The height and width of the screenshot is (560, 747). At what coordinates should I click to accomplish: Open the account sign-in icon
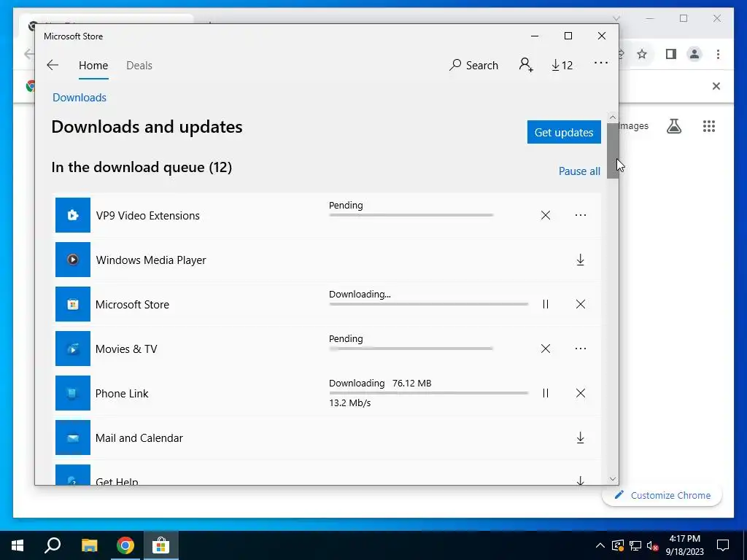coord(526,65)
